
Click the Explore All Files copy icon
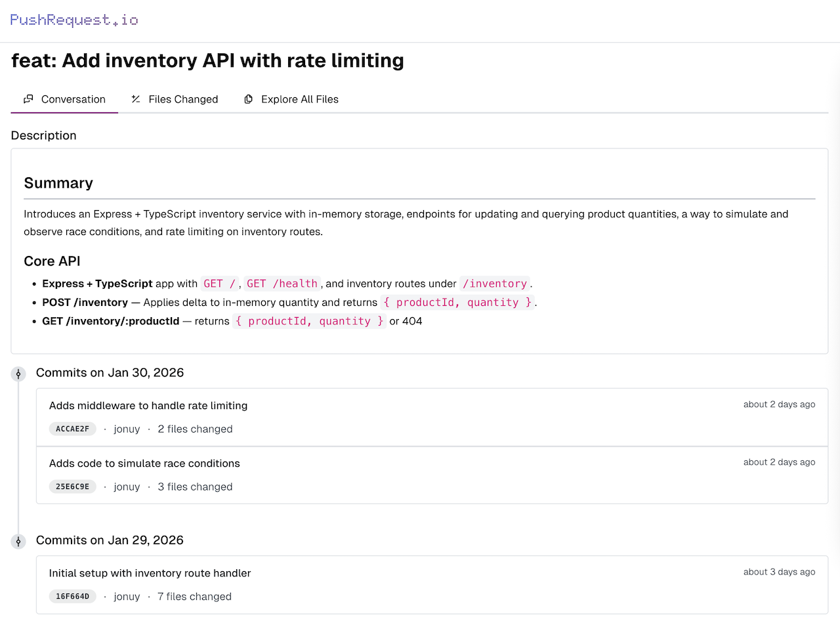(249, 99)
